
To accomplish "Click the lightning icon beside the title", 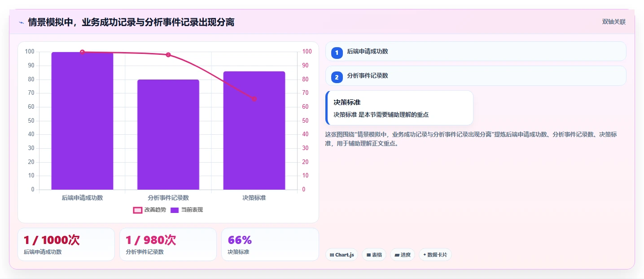I will point(21,22).
